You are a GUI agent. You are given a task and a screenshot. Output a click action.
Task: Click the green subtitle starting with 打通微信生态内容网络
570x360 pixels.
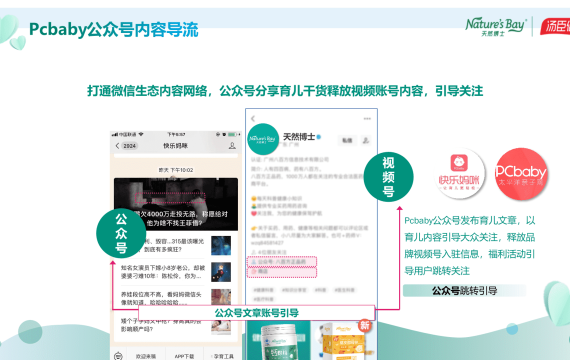(x=285, y=91)
